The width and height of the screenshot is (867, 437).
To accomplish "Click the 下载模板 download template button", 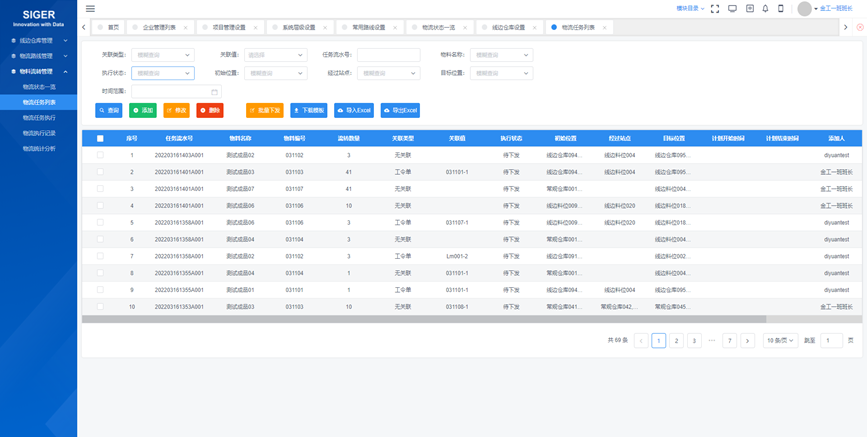I will pos(309,111).
